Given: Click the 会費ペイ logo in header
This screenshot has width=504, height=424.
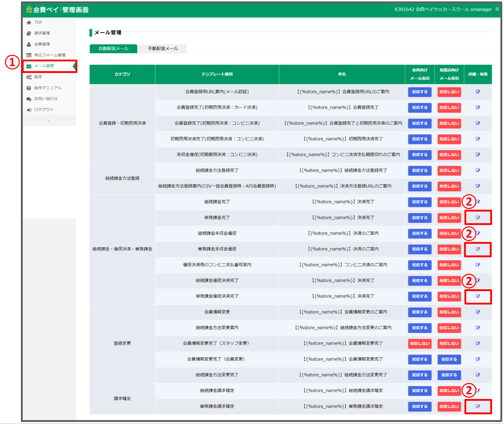Looking at the screenshot, I should (x=57, y=10).
